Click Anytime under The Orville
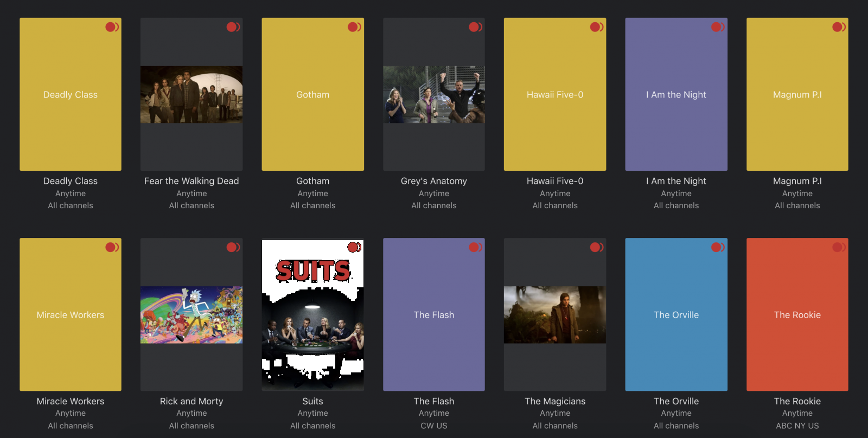 pos(676,413)
